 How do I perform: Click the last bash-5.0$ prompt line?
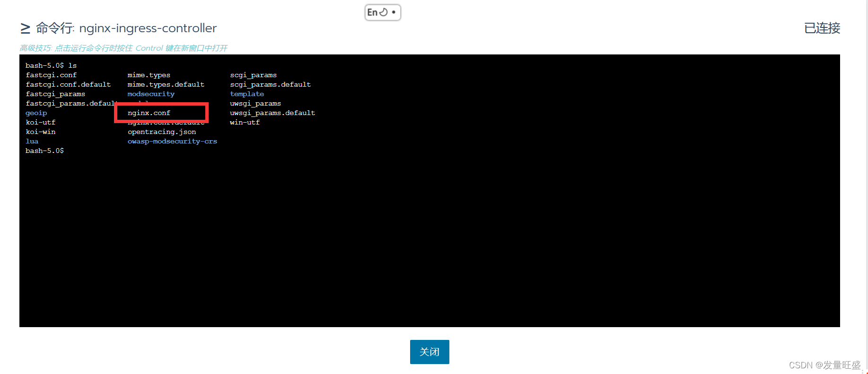pyautogui.click(x=44, y=151)
